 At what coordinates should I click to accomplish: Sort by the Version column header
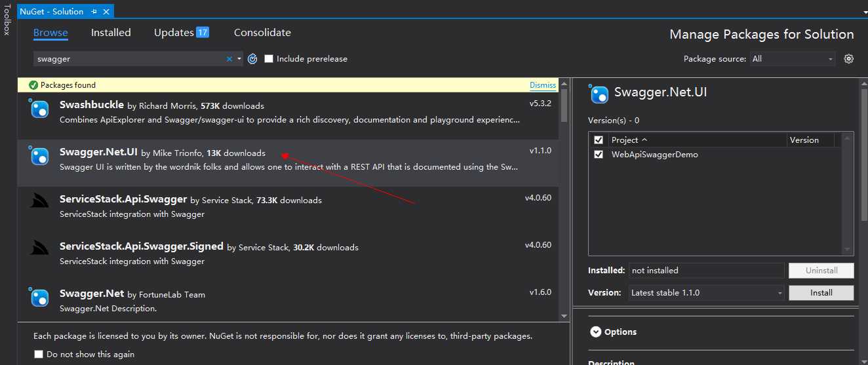tap(812, 140)
